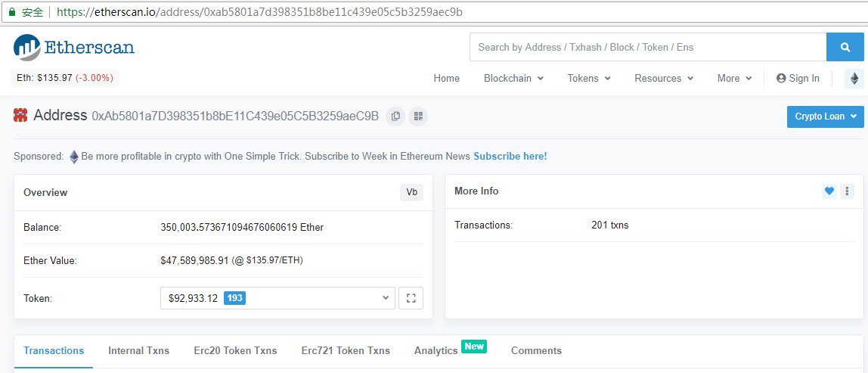868x373 pixels.
Task: Click the blue search magnifier button
Action: pyautogui.click(x=845, y=47)
